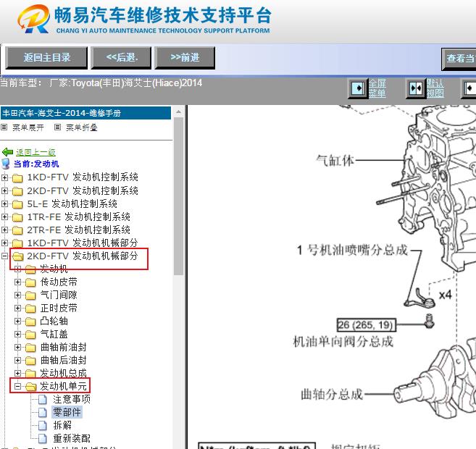The width and height of the screenshot is (476, 449).
Task: Click the 曲轴前油封 folder icon
Action: [30, 348]
